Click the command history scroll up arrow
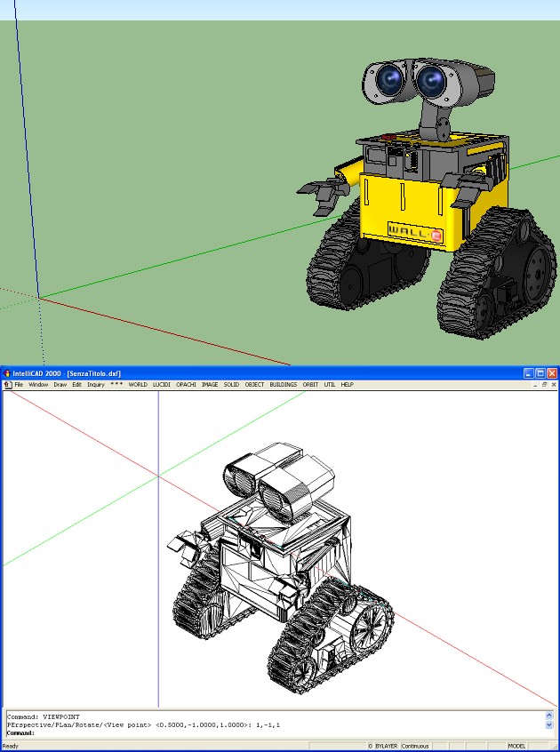Image resolution: width=560 pixels, height=752 pixels. pos(549,716)
